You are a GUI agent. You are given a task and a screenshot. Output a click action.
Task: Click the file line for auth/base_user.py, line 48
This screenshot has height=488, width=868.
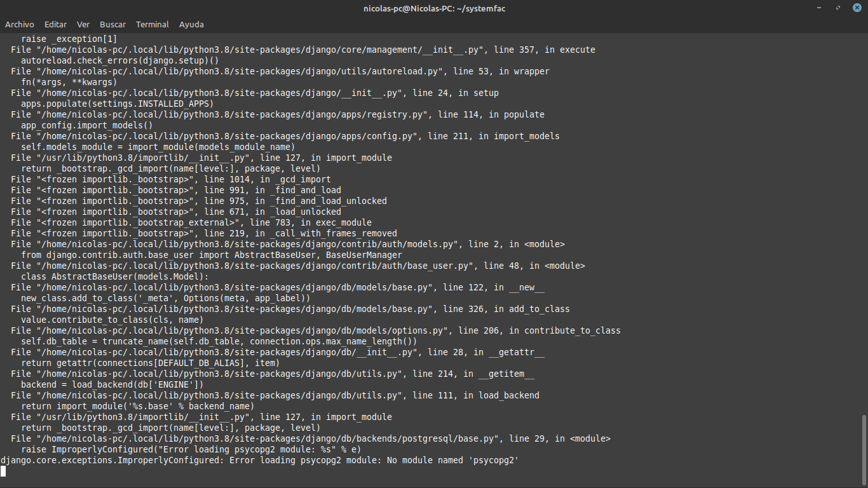coord(298,266)
